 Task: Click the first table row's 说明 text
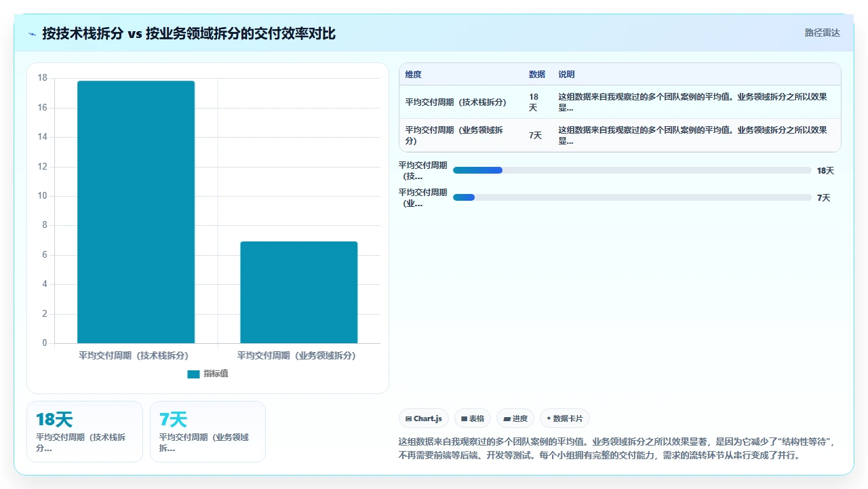point(692,102)
